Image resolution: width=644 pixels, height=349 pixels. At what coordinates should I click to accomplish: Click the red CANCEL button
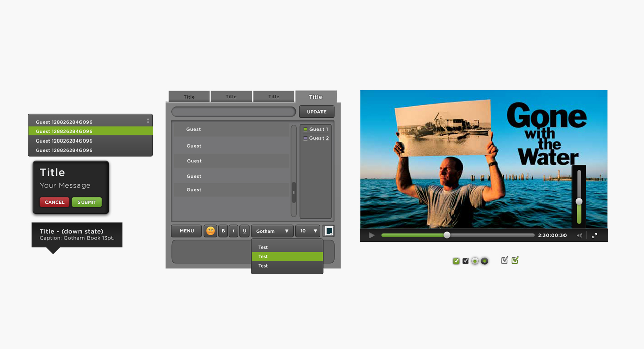(54, 202)
